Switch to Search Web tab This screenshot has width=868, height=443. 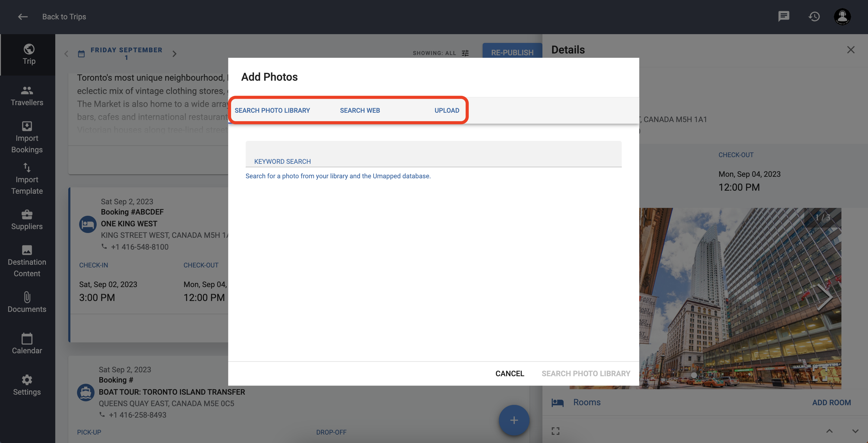[359, 110]
